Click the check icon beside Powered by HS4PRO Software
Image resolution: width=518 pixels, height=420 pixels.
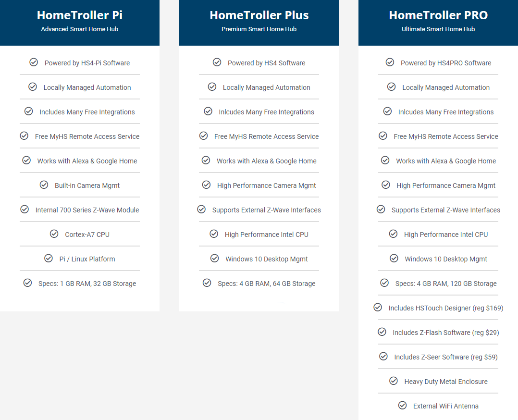coord(390,62)
